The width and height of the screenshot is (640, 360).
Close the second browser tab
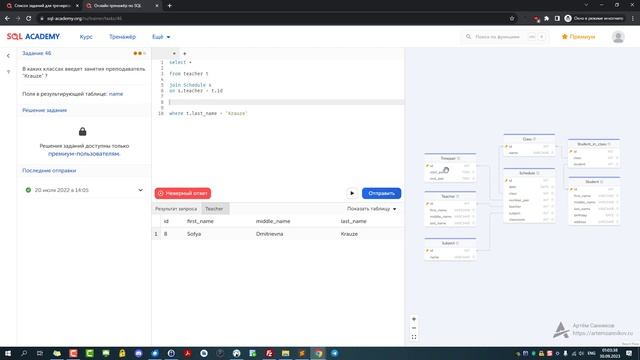pyautogui.click(x=157, y=6)
